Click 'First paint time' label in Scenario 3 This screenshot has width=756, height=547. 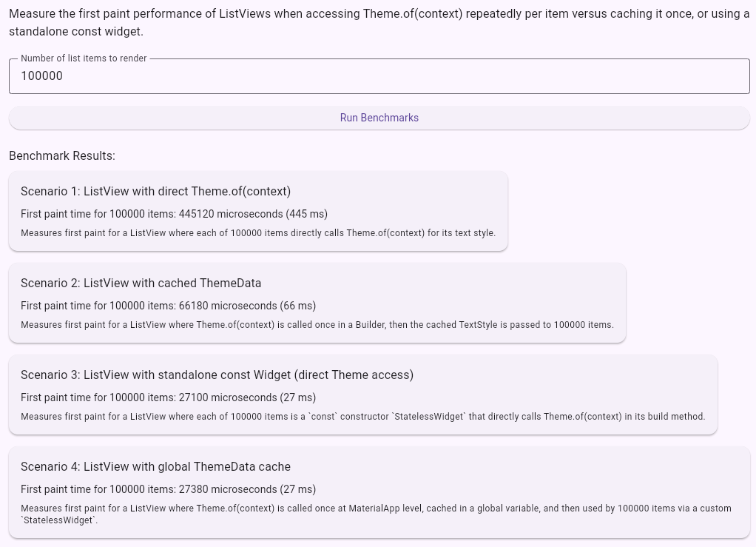(x=64, y=397)
